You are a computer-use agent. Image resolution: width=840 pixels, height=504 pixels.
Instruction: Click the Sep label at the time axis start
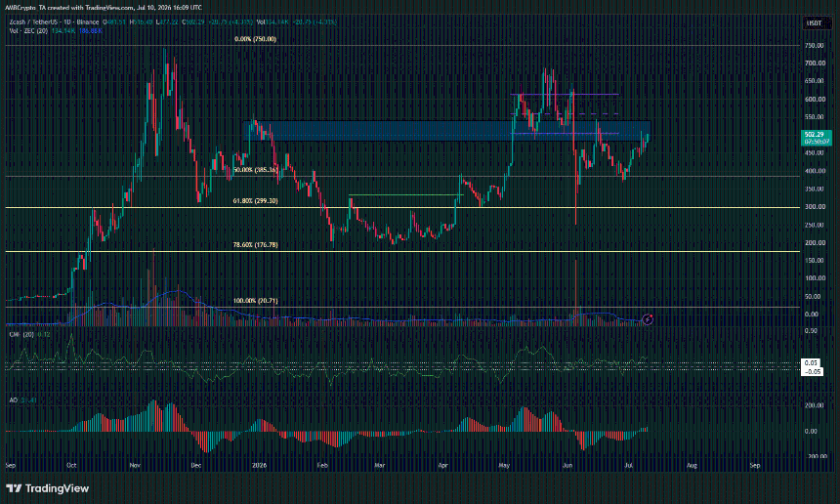[10, 465]
